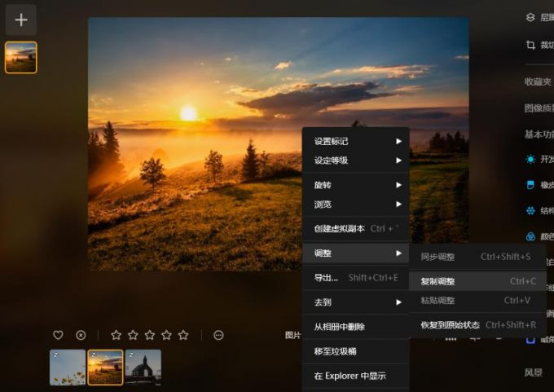The image size is (554, 392).
Task: Select the Crop tool icon
Action: point(530,45)
